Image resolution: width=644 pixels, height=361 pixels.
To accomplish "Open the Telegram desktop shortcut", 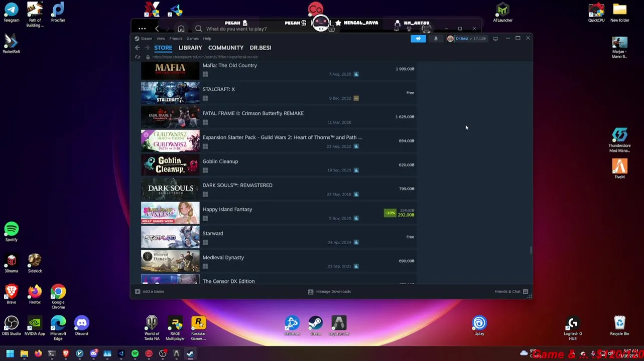I will click(11, 13).
